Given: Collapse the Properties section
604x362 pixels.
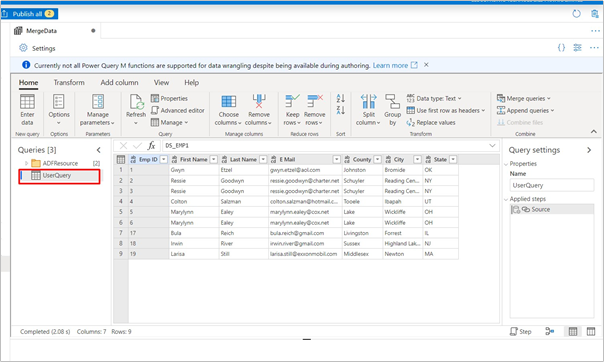Looking at the screenshot, I should tap(506, 164).
